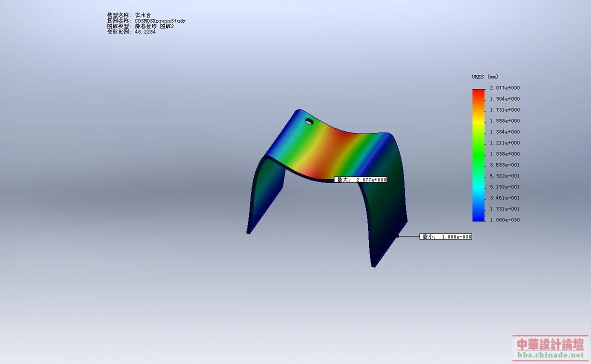
Task: Click the circular hole in the stool top
Action: [309, 121]
